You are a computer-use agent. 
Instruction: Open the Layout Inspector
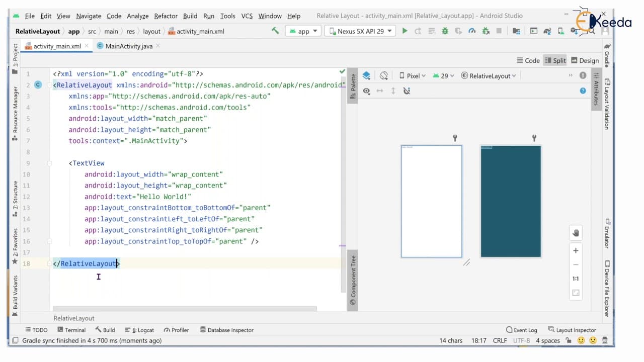[572, 330]
